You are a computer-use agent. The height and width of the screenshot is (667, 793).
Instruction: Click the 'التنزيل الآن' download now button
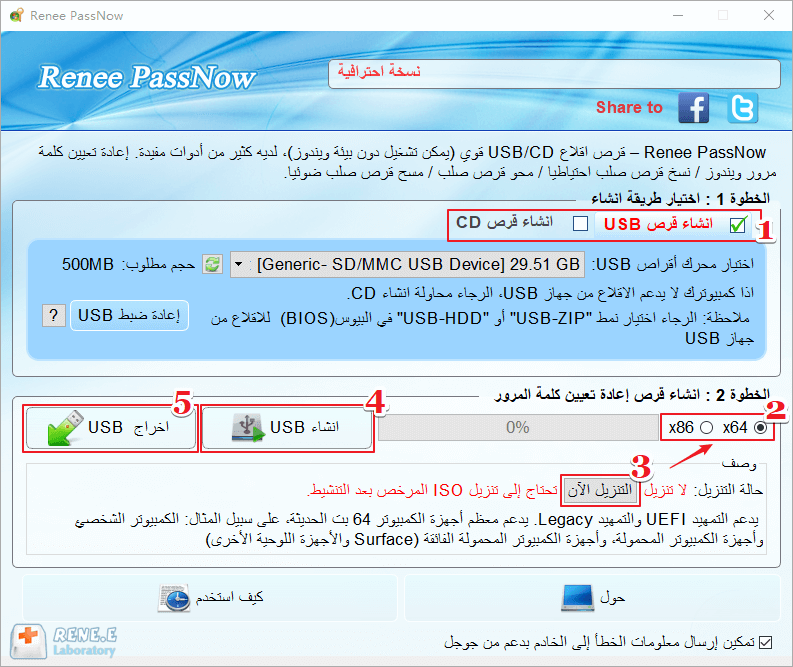click(x=600, y=490)
